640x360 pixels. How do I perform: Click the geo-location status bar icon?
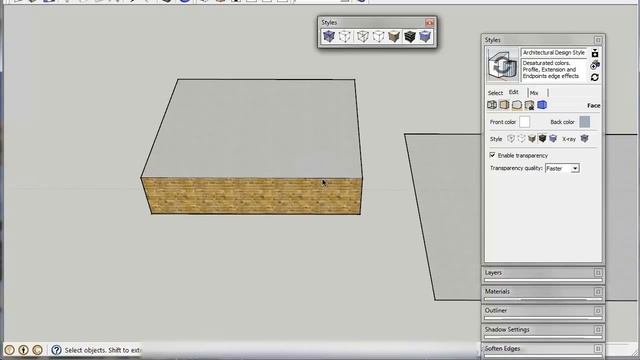[9, 350]
